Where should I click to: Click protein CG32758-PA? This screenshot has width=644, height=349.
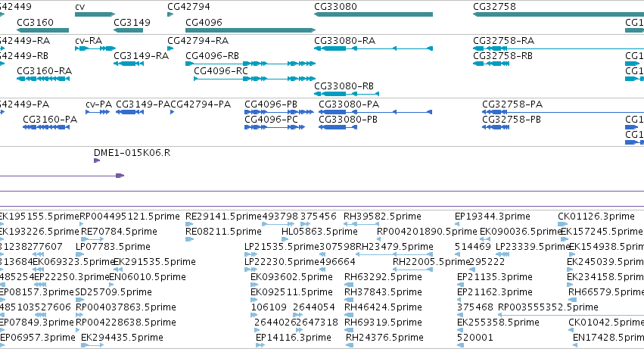coord(512,104)
